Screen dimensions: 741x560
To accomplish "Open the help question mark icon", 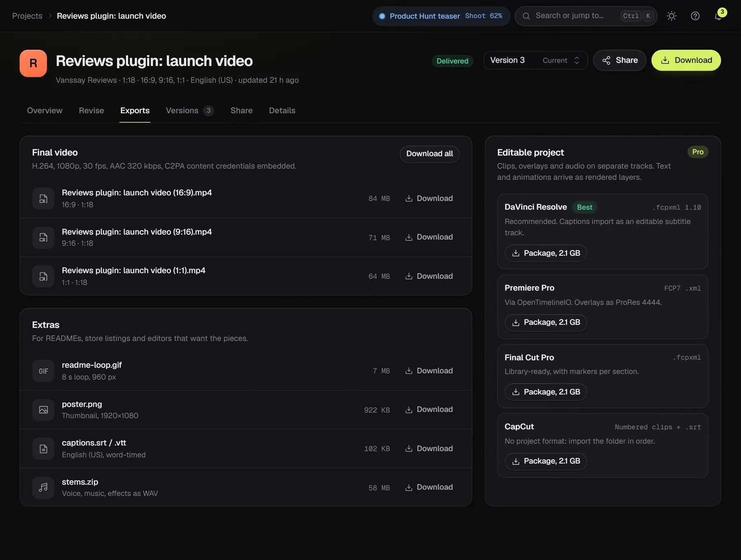I will pyautogui.click(x=695, y=16).
